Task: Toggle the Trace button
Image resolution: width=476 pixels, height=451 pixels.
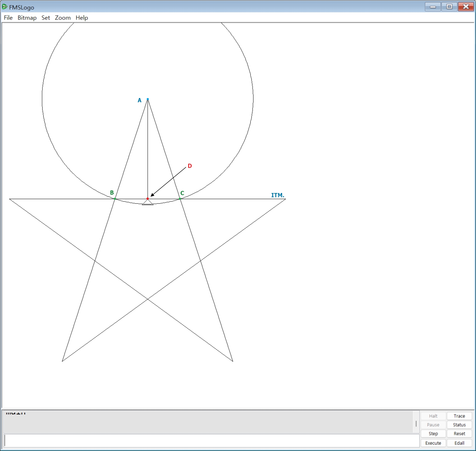Action: (459, 416)
